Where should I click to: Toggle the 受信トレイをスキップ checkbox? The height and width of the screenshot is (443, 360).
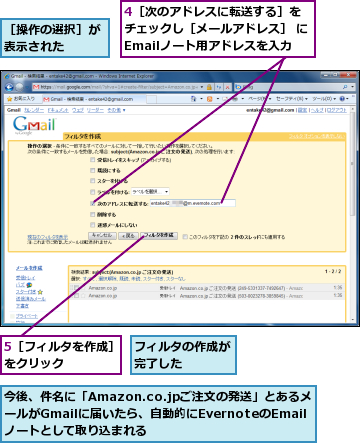pos(93,160)
